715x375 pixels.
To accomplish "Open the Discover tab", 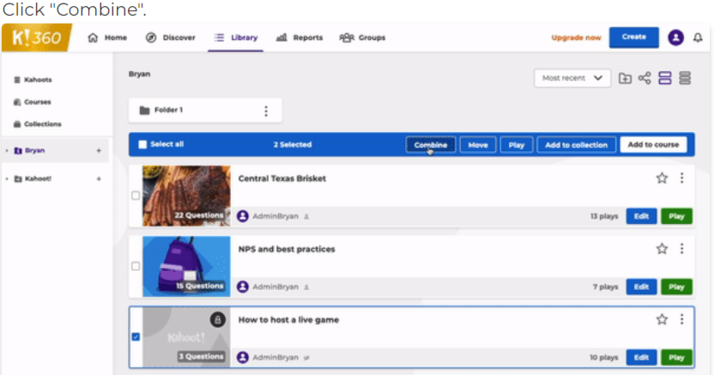I will pos(170,37).
